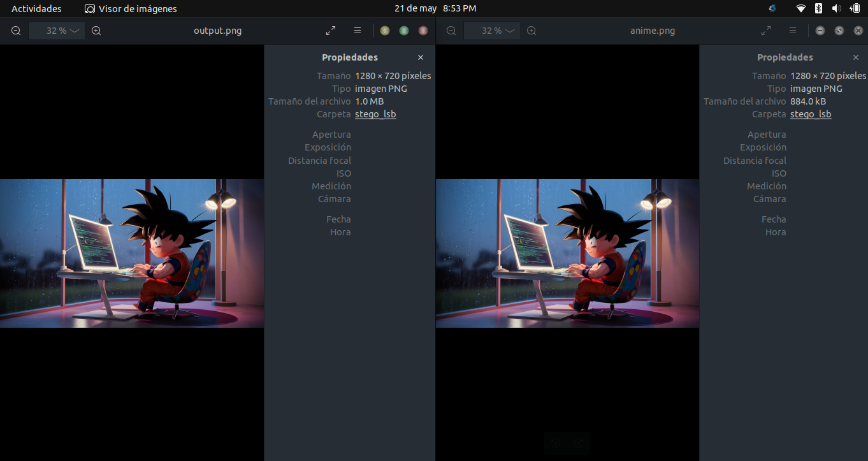Viewport: 868px width, 461px height.
Task: Maximize the anime.png window
Action: click(x=839, y=31)
